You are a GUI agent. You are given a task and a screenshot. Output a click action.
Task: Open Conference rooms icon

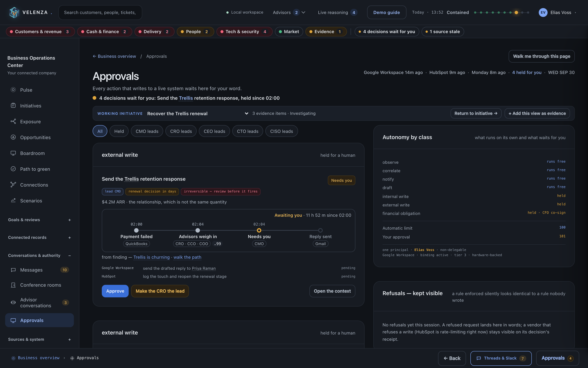[x=13, y=285]
